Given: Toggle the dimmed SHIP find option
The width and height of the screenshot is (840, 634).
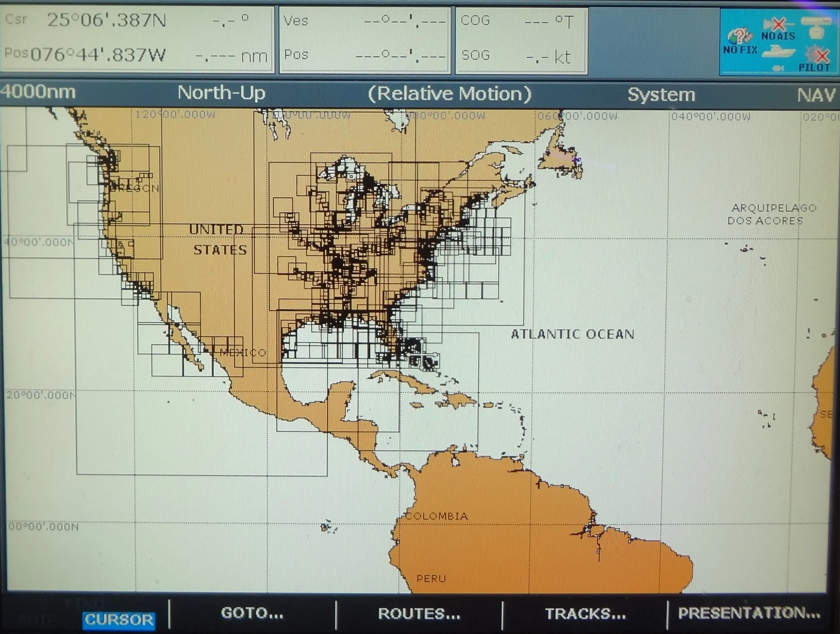Looking at the screenshot, I should [36, 619].
